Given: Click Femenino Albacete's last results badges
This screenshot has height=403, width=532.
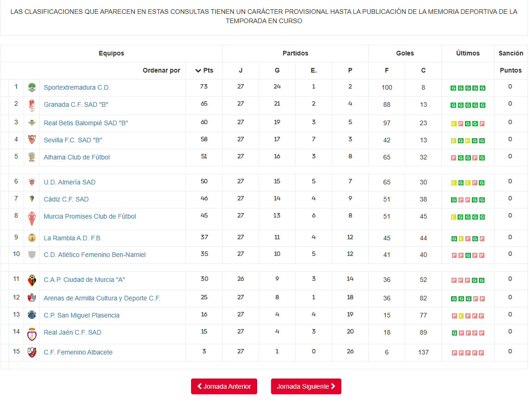Looking at the screenshot, I should [468, 353].
